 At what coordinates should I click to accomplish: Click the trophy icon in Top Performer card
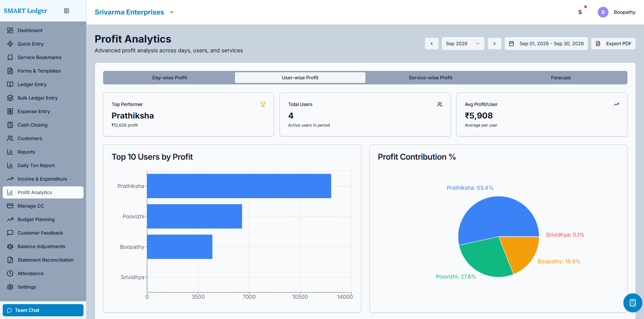(263, 104)
